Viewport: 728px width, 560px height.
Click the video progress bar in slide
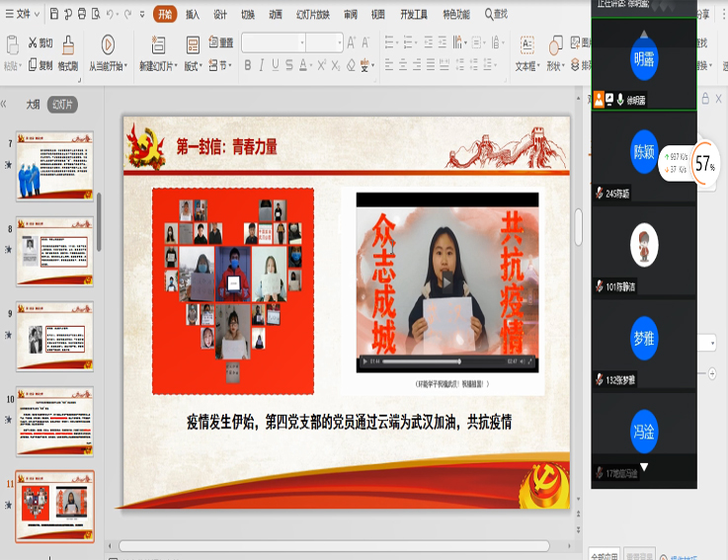(443, 361)
